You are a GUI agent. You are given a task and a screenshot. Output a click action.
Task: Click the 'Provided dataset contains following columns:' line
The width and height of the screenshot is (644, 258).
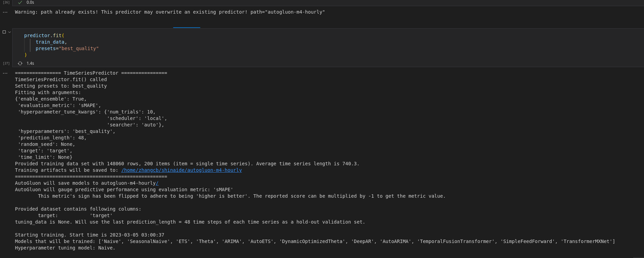pyautogui.click(x=78, y=209)
